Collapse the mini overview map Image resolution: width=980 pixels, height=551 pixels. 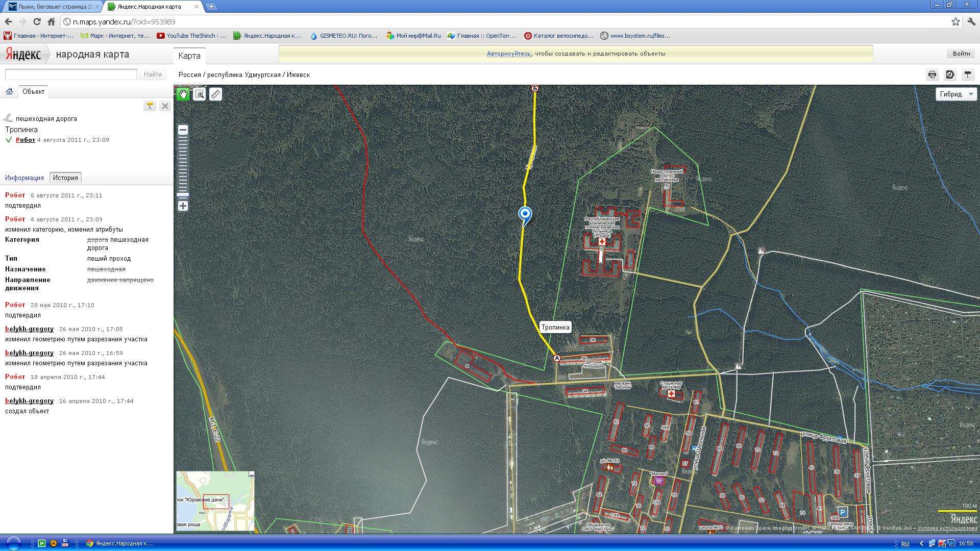tap(251, 474)
